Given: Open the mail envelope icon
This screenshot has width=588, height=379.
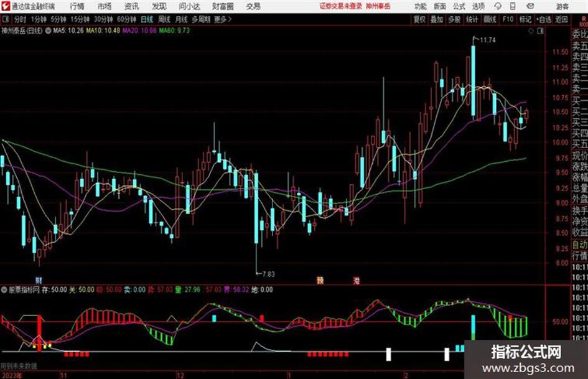Looking at the screenshot, I should tap(530, 6).
